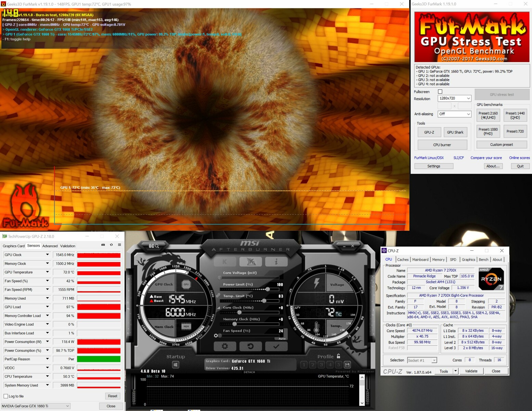Open Afterburner settings gear button
Viewport: 532px width, 411px height.
tap(225, 346)
